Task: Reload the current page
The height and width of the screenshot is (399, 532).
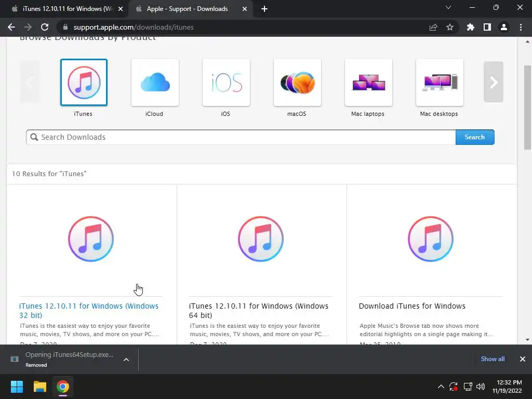Action: (45, 27)
